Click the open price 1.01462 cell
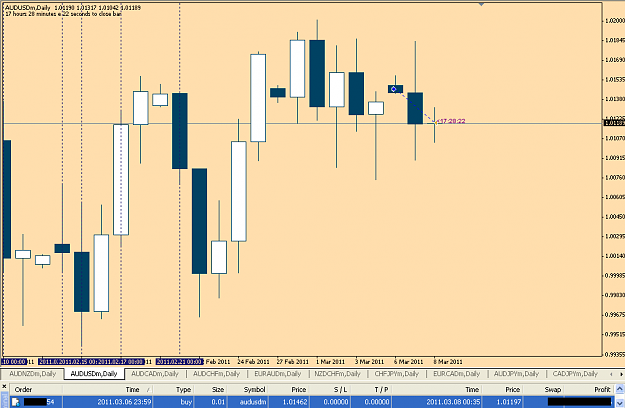This screenshot has height=408, width=625. click(x=295, y=402)
